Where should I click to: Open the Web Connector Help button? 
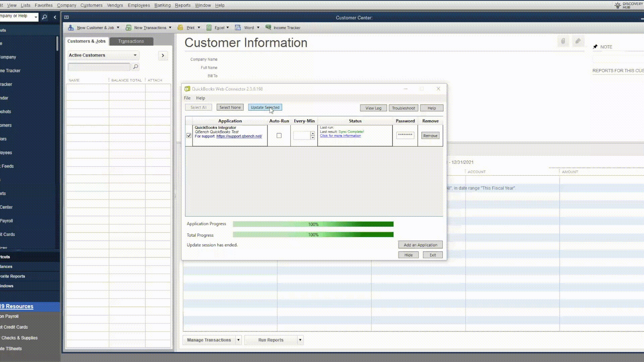432,108
